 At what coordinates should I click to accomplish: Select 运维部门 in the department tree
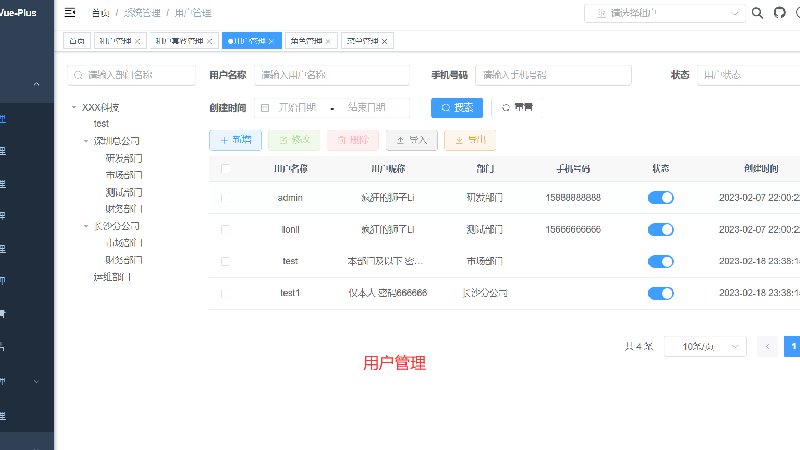click(x=112, y=277)
